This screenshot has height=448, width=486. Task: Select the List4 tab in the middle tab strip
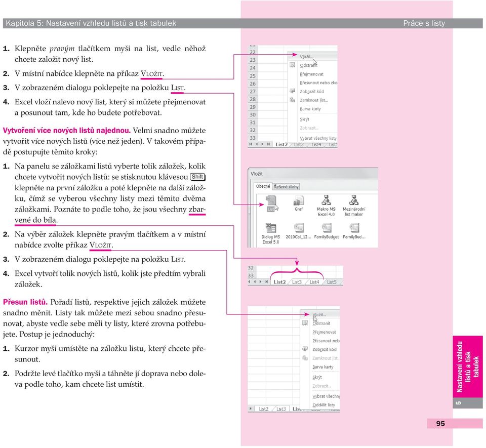[x=314, y=282]
